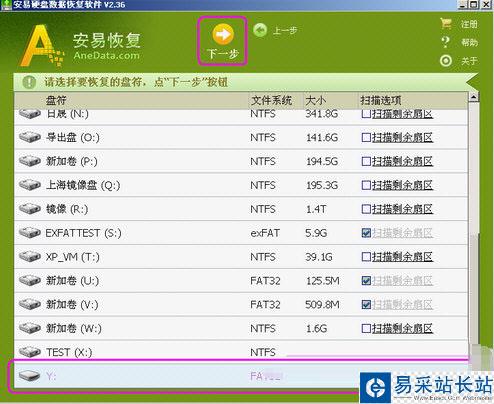This screenshot has height=404, width=494.
Task: Click the 帮助 help link
Action: 469,42
